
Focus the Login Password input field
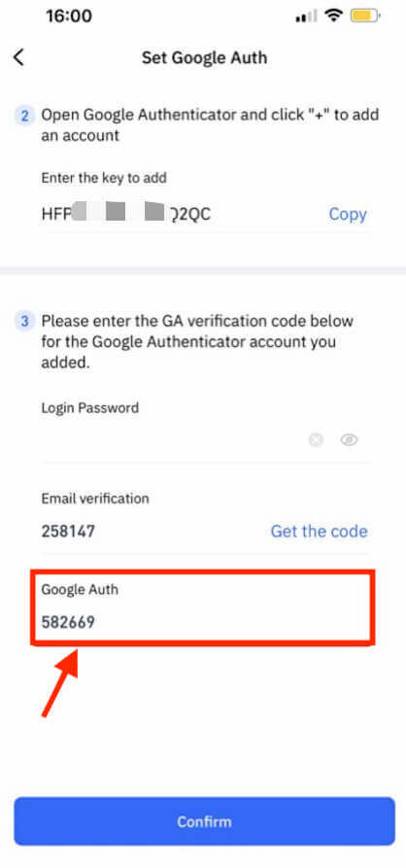[x=172, y=440]
